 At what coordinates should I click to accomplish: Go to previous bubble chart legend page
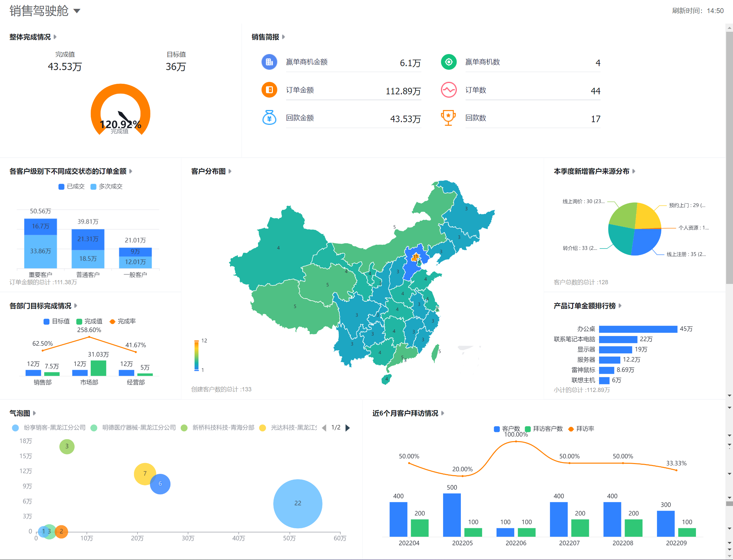(324, 428)
